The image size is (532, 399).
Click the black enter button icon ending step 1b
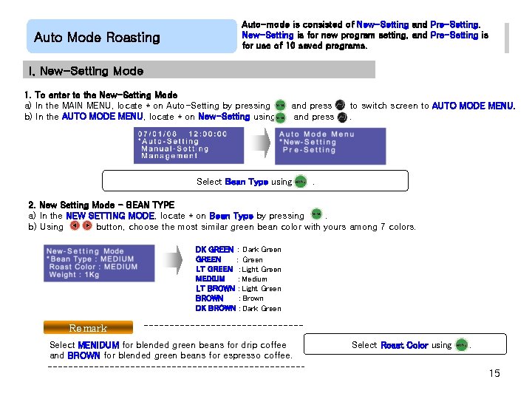click(x=343, y=117)
